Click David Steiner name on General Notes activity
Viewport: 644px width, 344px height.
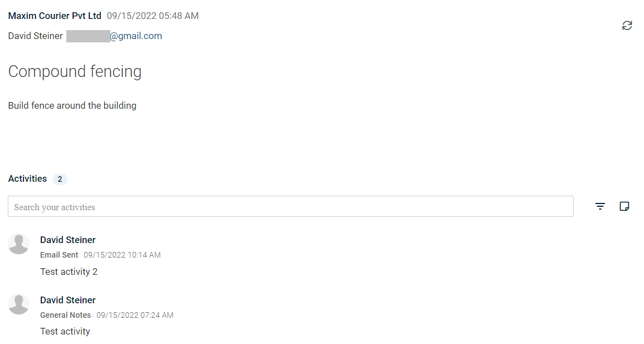click(68, 300)
